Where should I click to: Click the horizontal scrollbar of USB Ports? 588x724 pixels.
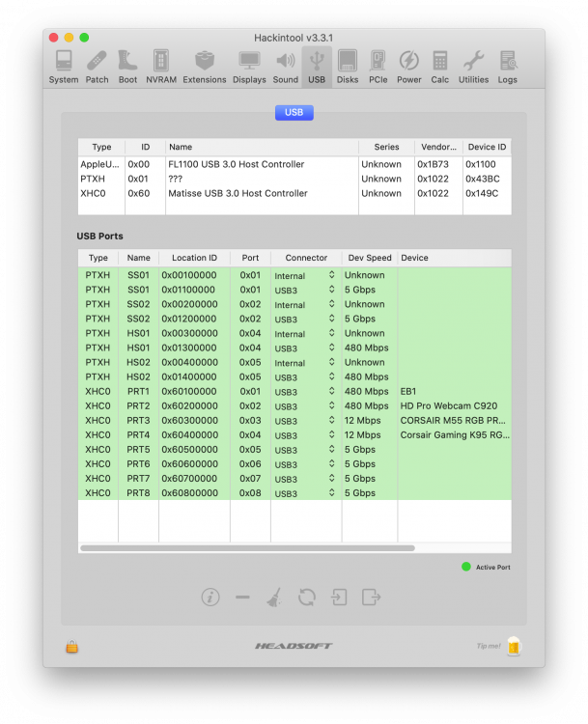tap(247, 548)
